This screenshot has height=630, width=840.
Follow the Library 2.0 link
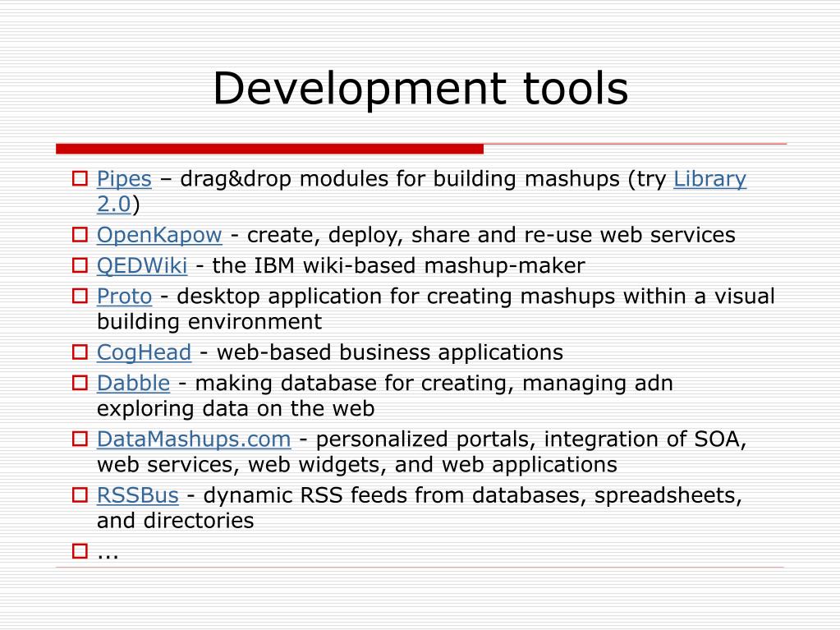(709, 179)
